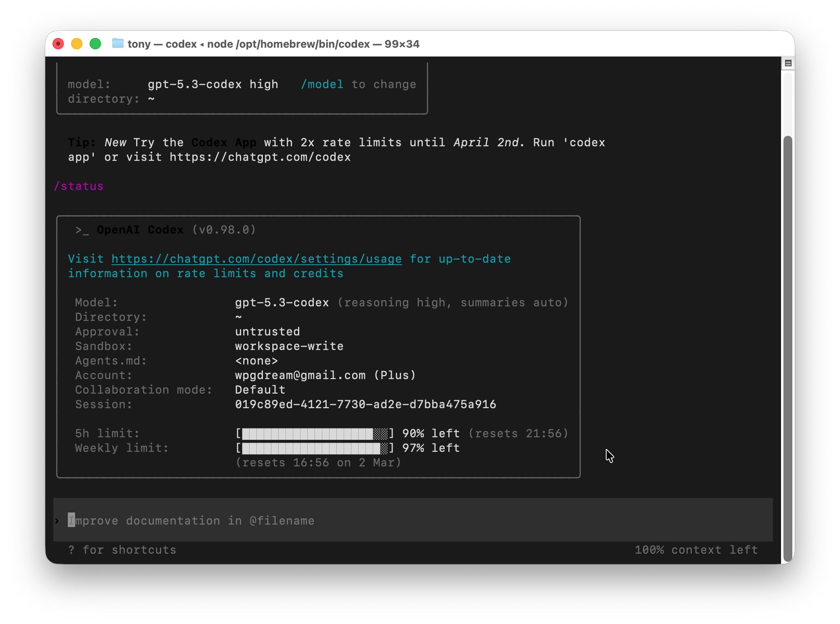The width and height of the screenshot is (840, 624).
Task: Click the scrollback marker icon at top right
Action: point(788,63)
